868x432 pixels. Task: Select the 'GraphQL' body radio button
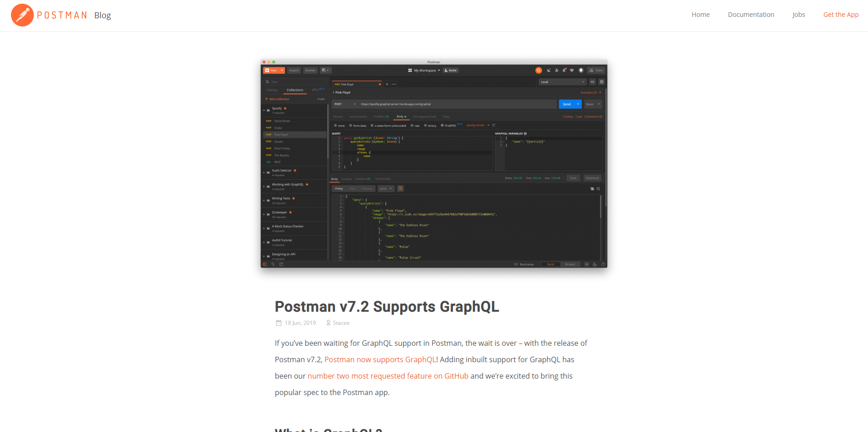[442, 125]
